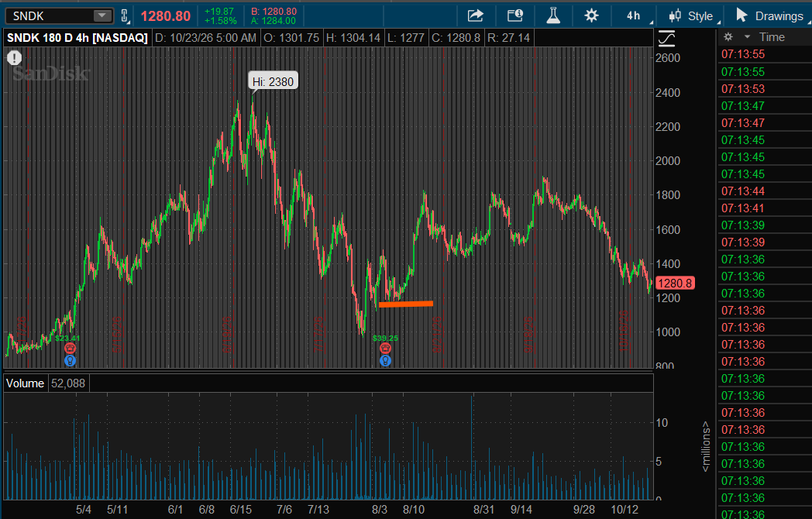The image size is (812, 519).
Task: Click the 1000 price axis label
Action: click(x=668, y=332)
